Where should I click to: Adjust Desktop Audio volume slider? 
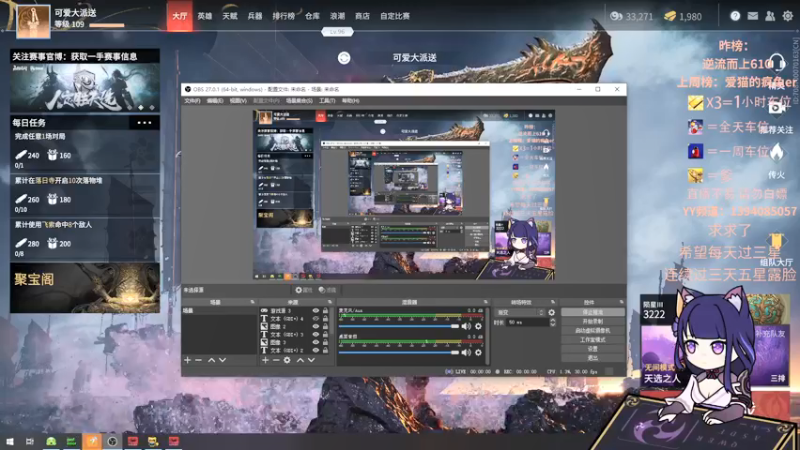point(398,353)
